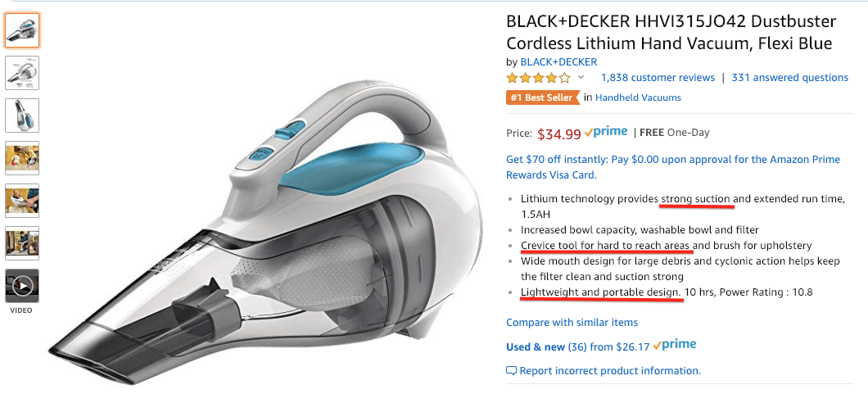Show the third thumbnail of upright vacuum
Screen dimensions: 868x394
[x=22, y=115]
